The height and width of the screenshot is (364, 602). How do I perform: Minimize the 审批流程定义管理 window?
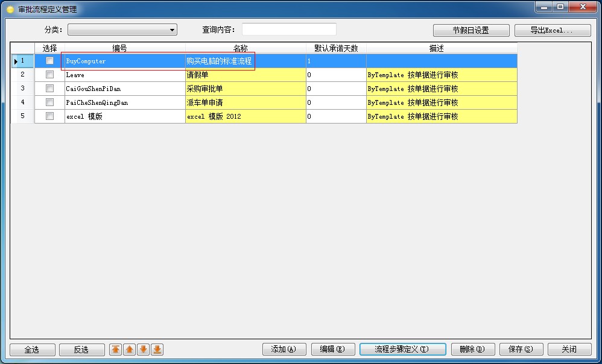click(544, 7)
